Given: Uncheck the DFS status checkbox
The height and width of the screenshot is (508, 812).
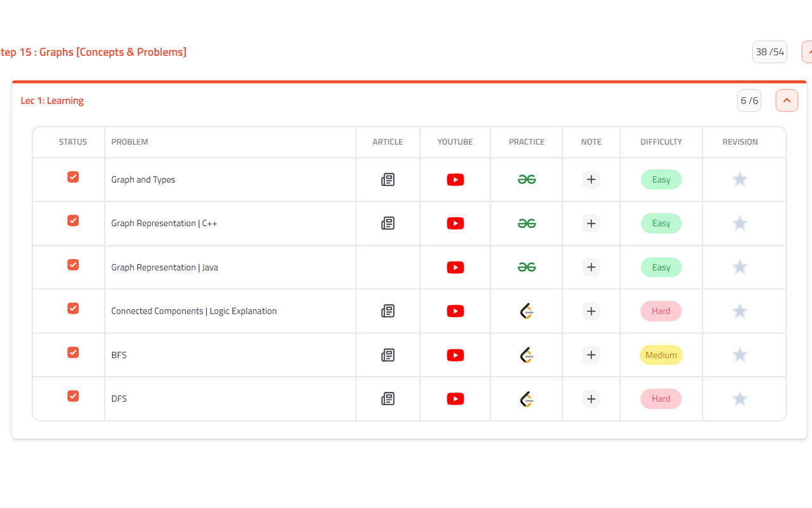Looking at the screenshot, I should point(73,396).
